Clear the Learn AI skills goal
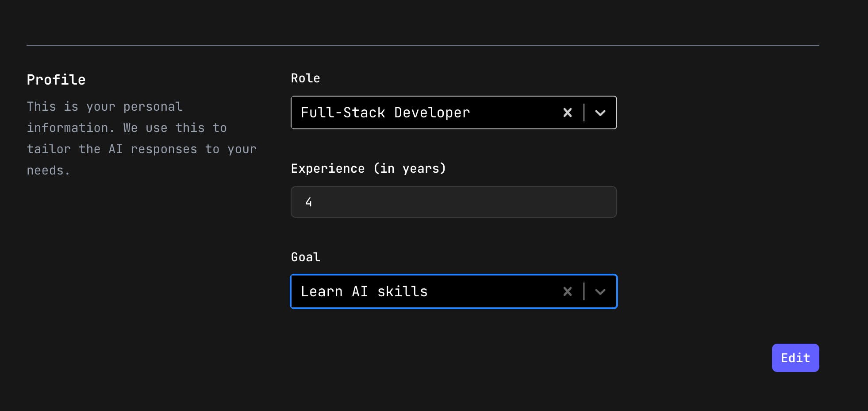The image size is (868, 411). (567, 291)
